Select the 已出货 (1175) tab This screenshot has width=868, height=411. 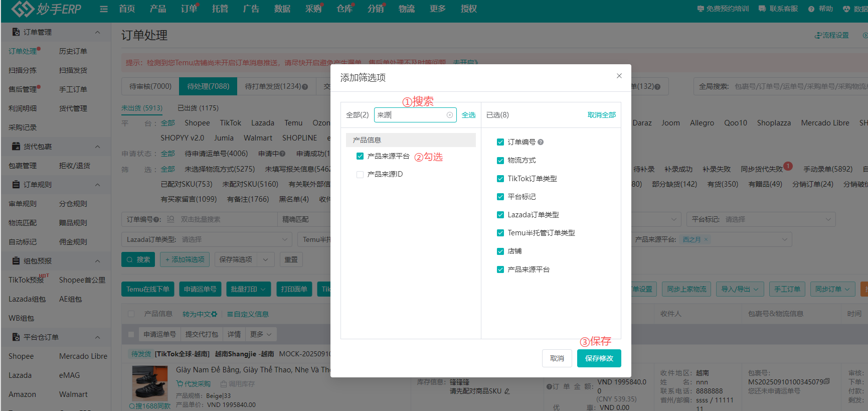198,108
